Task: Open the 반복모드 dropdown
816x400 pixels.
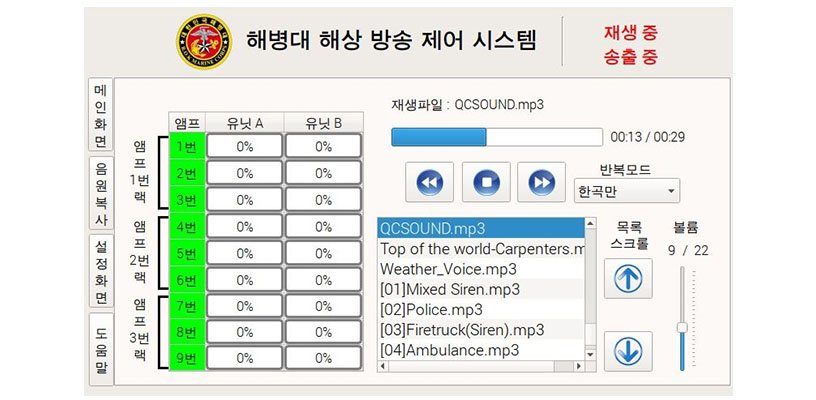Action: click(627, 190)
